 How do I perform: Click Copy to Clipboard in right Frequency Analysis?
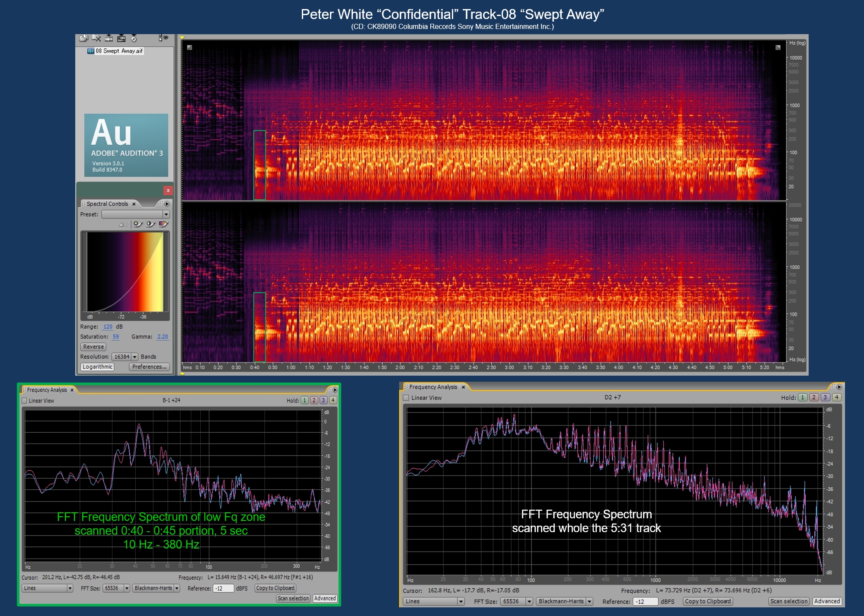(708, 601)
